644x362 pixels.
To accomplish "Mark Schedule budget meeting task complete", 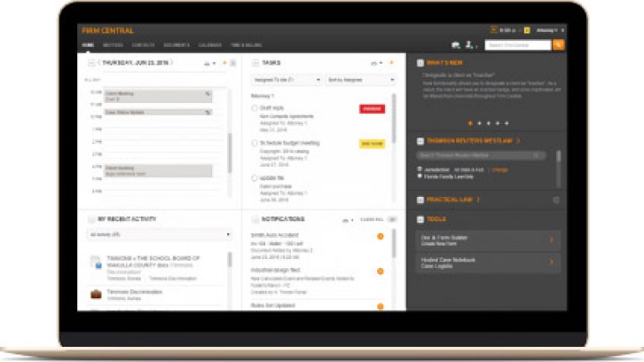I will point(255,143).
